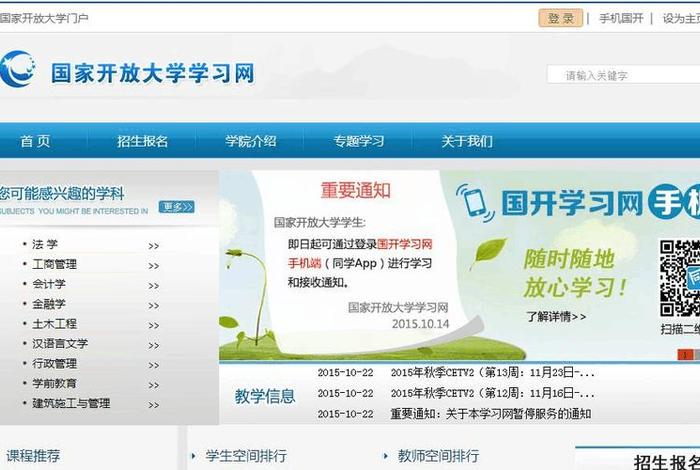The width and height of the screenshot is (700, 470).
Task: Click the 随时随地 放心学习 banner slogan
Action: [575, 273]
